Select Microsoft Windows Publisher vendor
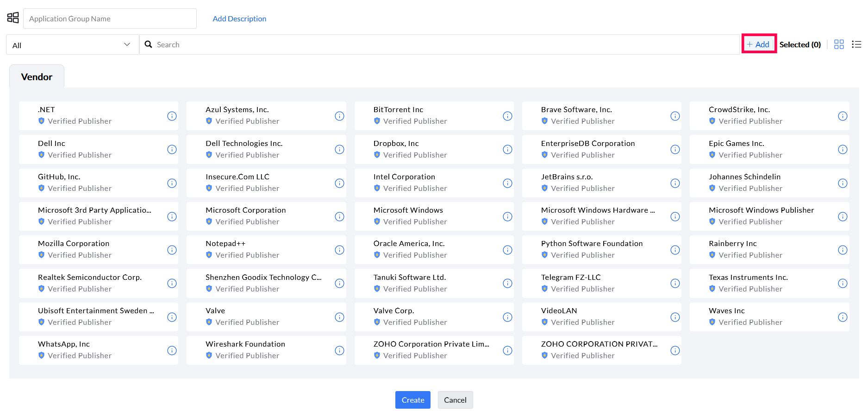The width and height of the screenshot is (868, 411). pos(769,216)
